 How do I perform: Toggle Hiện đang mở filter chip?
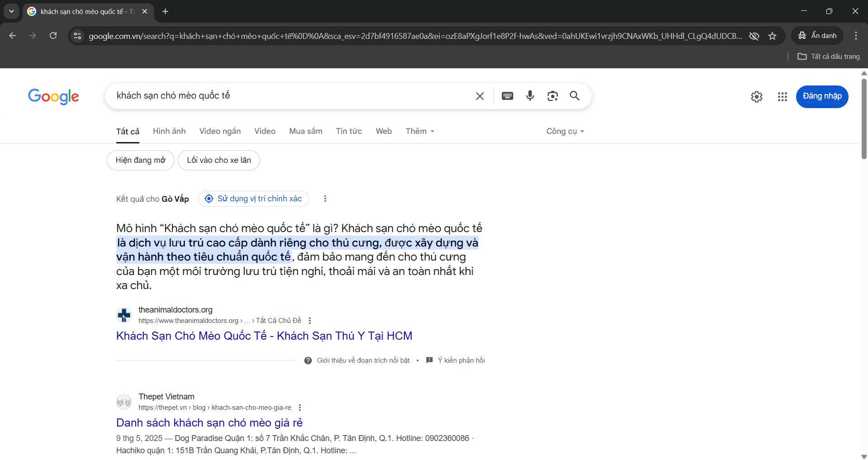pyautogui.click(x=141, y=160)
